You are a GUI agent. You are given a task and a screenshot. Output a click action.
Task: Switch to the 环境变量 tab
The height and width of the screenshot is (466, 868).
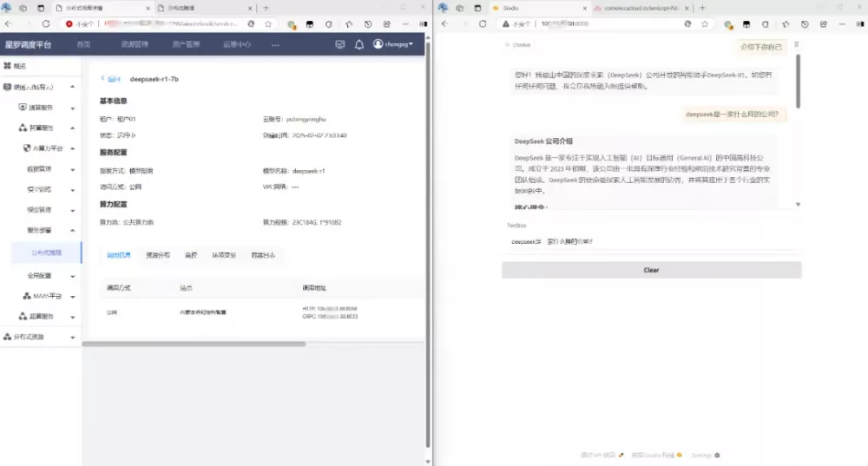pos(224,255)
